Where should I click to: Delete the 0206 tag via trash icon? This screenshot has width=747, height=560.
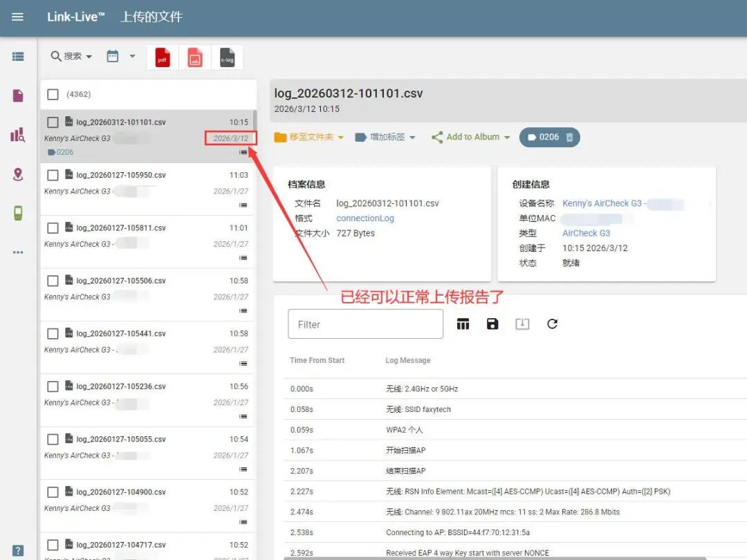(569, 138)
